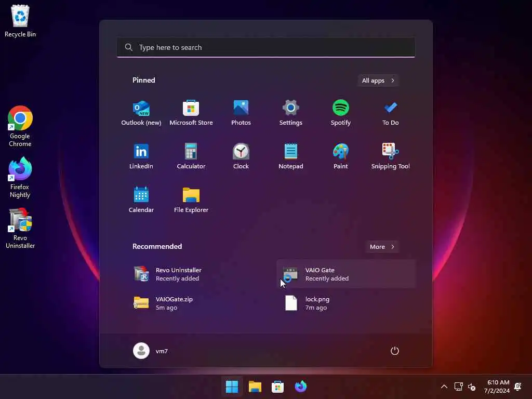The image size is (532, 399).
Task: Open the Photos app
Action: 241,113
